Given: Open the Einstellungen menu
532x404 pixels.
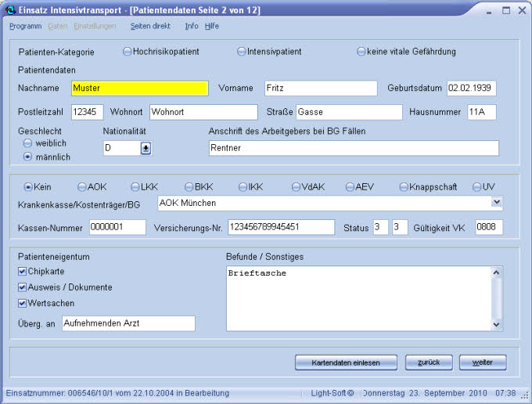Looking at the screenshot, I should tap(95, 26).
